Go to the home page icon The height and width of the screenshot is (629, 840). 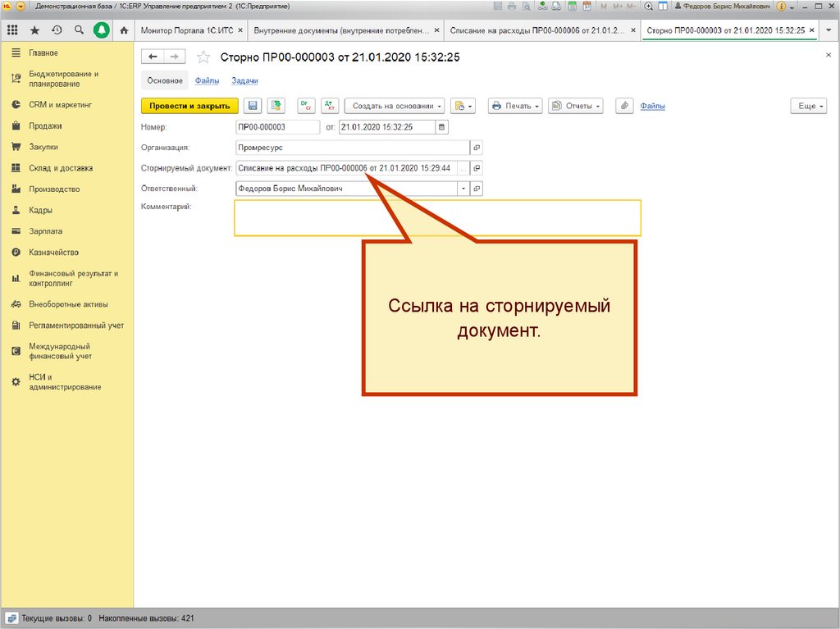point(123,30)
